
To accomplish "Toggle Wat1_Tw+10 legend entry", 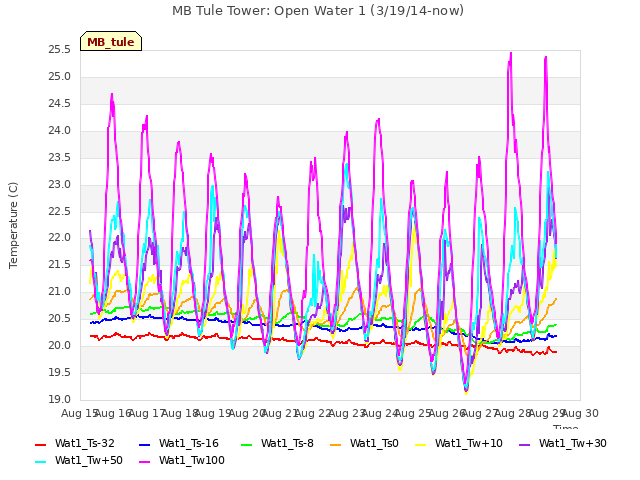I will pos(459,443).
